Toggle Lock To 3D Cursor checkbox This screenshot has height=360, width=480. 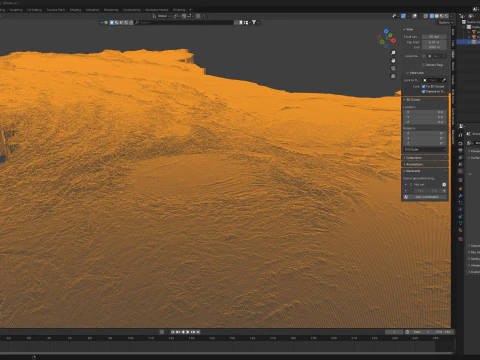[x=423, y=86]
